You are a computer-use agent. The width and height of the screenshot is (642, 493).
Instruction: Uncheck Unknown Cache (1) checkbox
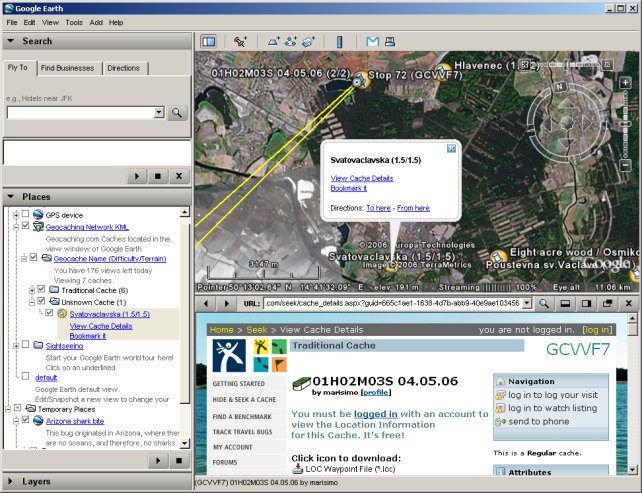pos(41,301)
